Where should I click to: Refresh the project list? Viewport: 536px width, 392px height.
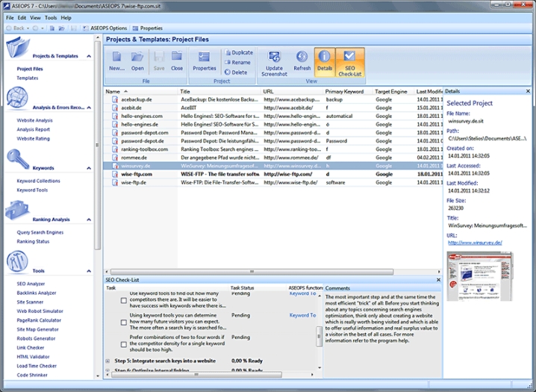tap(302, 60)
